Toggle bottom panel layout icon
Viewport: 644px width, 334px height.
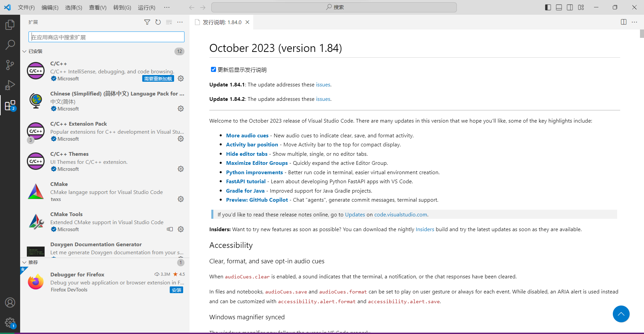(559, 7)
